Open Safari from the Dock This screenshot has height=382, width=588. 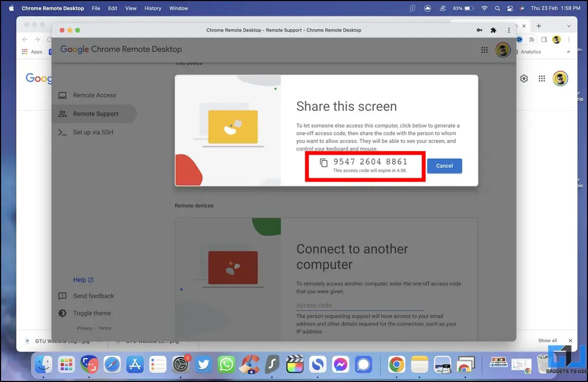click(x=112, y=365)
